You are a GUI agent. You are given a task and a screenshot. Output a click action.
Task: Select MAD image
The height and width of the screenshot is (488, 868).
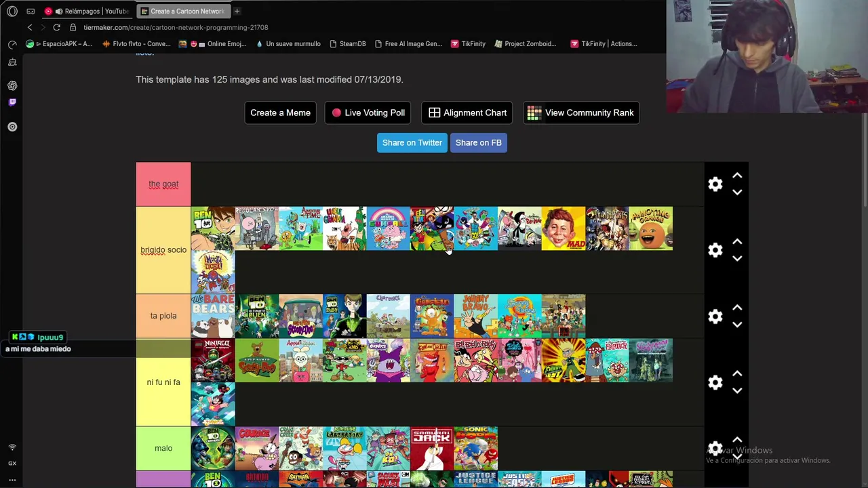point(564,228)
